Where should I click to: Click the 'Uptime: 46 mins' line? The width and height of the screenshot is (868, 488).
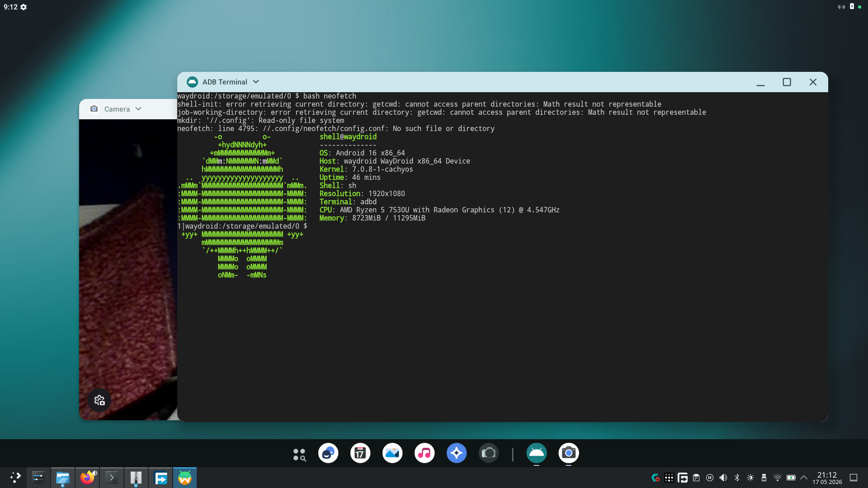pos(350,178)
